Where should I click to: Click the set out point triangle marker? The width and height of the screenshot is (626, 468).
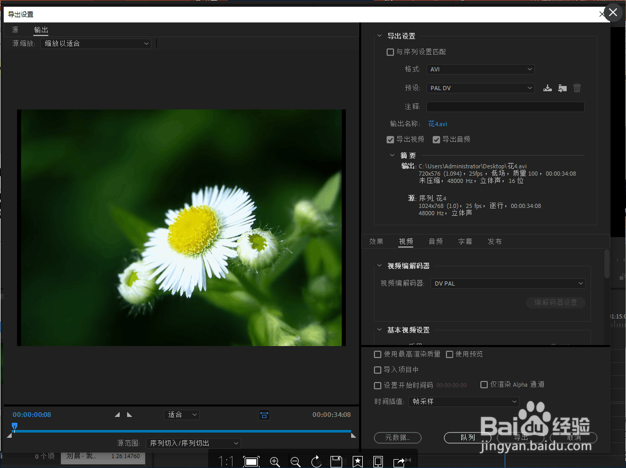(129, 414)
